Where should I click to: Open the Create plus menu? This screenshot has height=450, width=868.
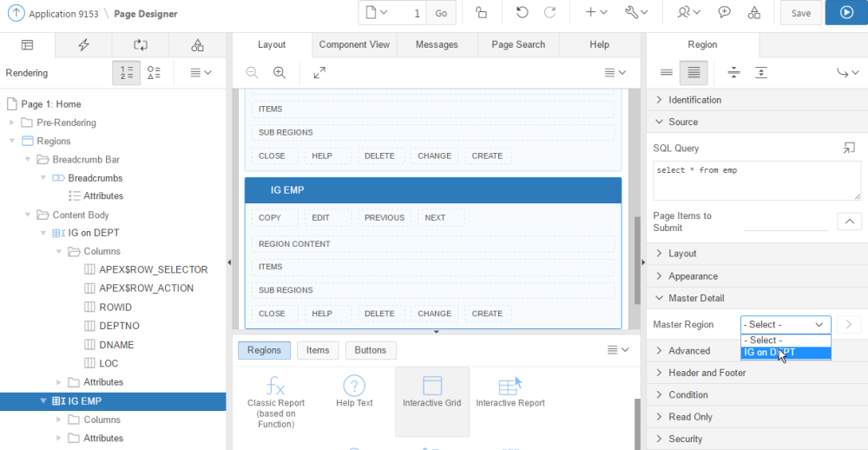(x=596, y=13)
